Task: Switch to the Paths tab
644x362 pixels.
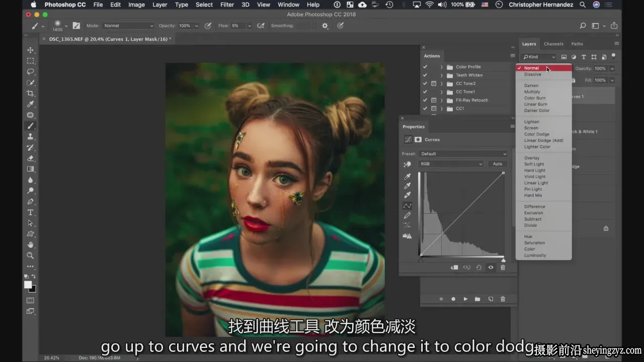Action: point(577,44)
